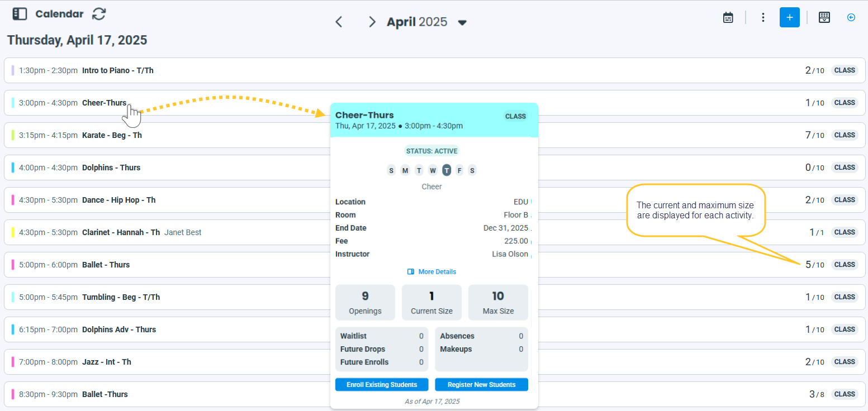Click the Current Size tile in popup
The image size is (868, 411).
[x=431, y=303]
